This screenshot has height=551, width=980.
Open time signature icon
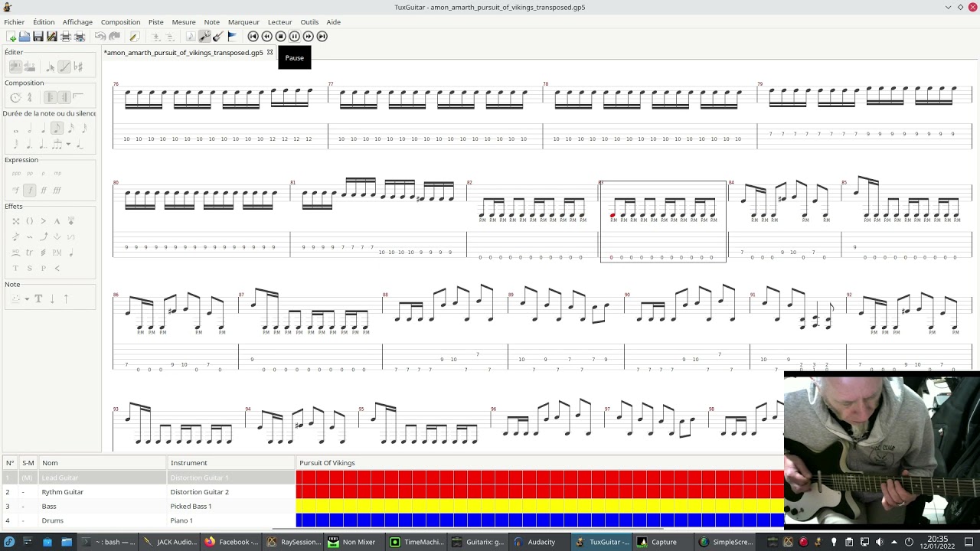(29, 97)
